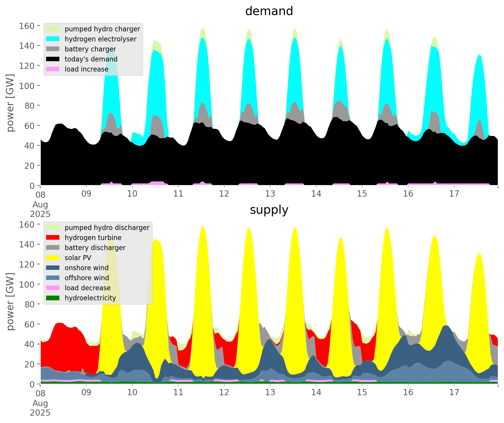
Task: Click the yellow solar PV legend swatch
Action: pyautogui.click(x=53, y=258)
